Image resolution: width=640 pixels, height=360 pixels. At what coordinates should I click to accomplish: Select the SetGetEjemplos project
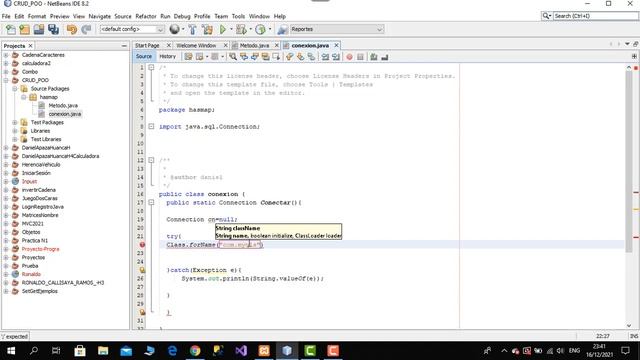pyautogui.click(x=40, y=291)
